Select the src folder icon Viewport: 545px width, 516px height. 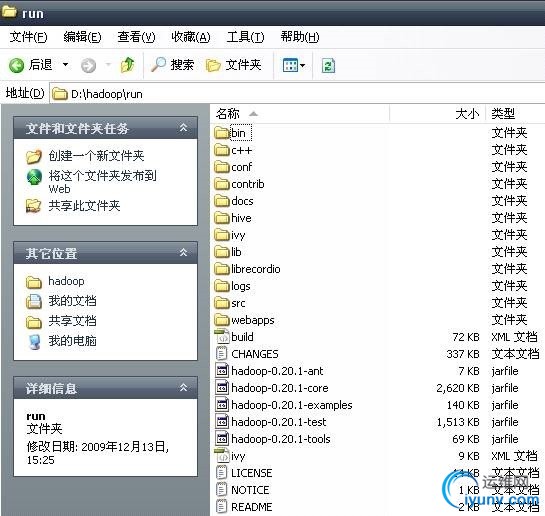click(222, 303)
